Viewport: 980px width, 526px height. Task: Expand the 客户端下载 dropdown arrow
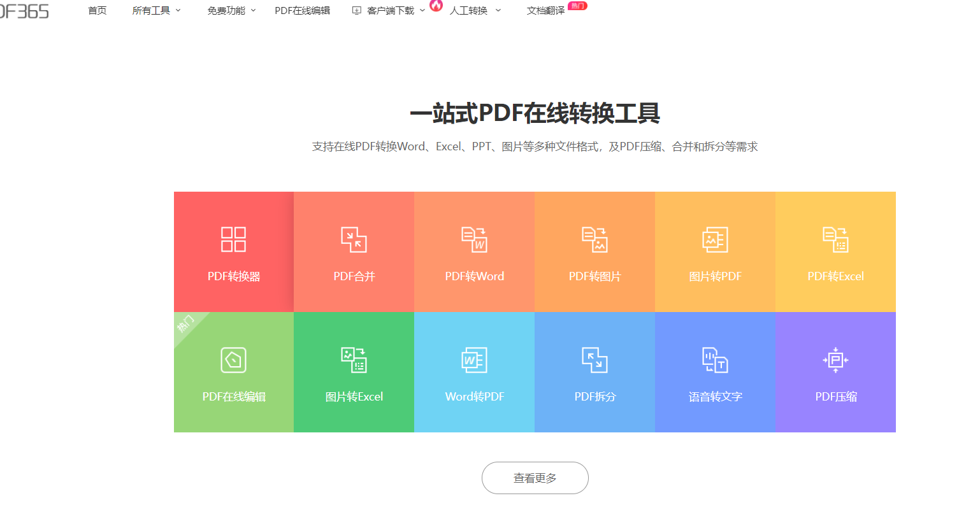click(422, 11)
